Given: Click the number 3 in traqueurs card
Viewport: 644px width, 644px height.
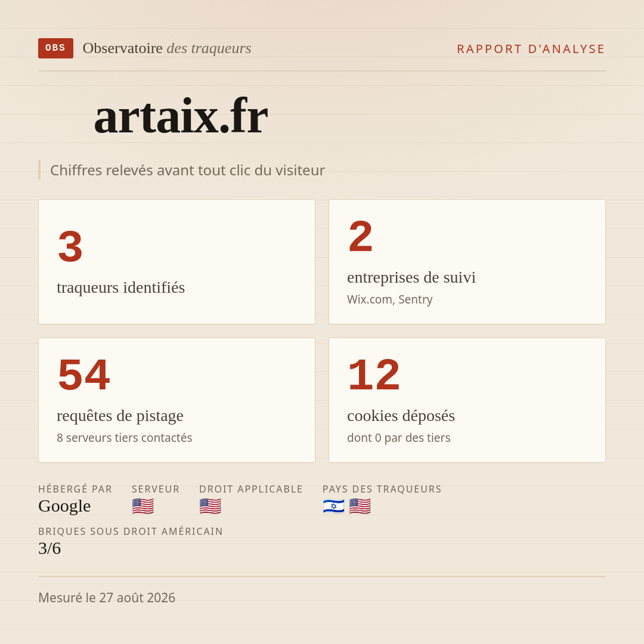Looking at the screenshot, I should [x=70, y=246].
